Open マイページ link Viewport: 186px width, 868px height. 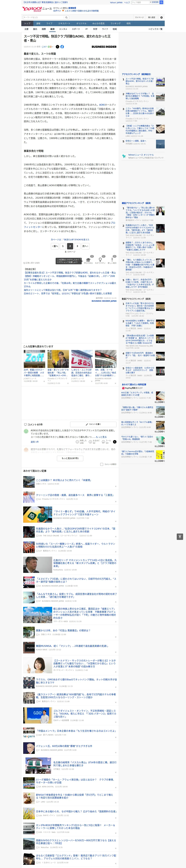click(139, 18)
